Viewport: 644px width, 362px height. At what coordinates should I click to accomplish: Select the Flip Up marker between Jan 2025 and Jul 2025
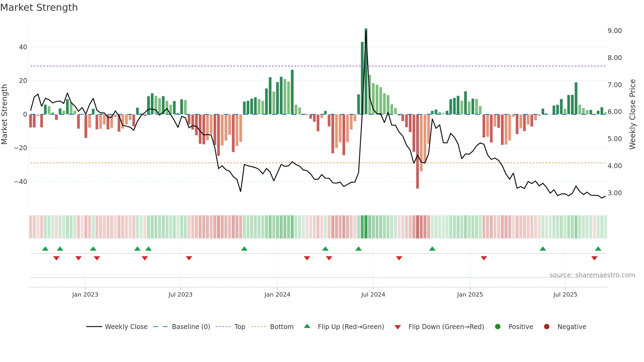[543, 249]
